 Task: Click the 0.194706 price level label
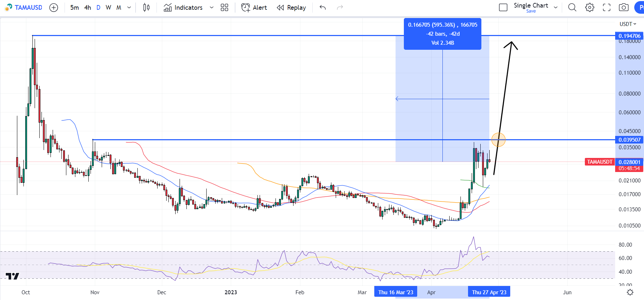coord(630,36)
